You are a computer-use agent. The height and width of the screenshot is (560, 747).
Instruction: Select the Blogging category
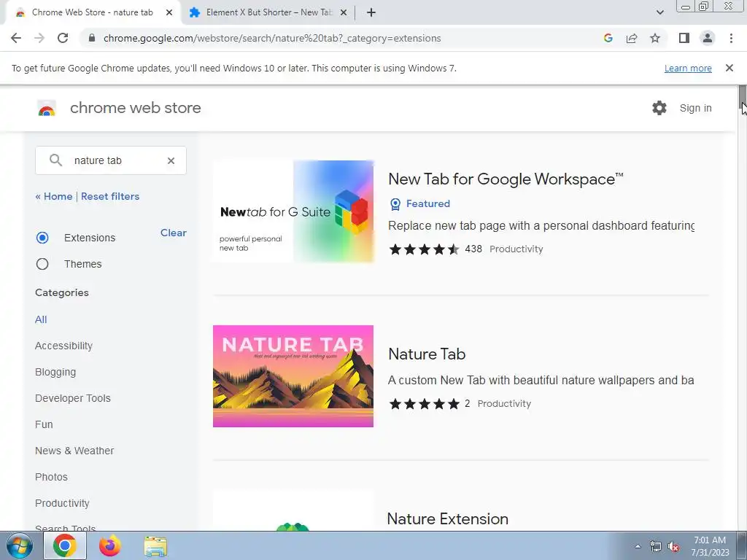tap(55, 372)
